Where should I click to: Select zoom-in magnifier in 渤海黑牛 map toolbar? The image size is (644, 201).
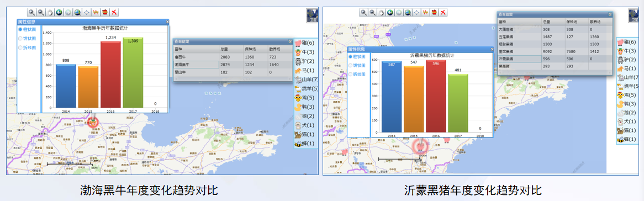pyautogui.click(x=31, y=12)
